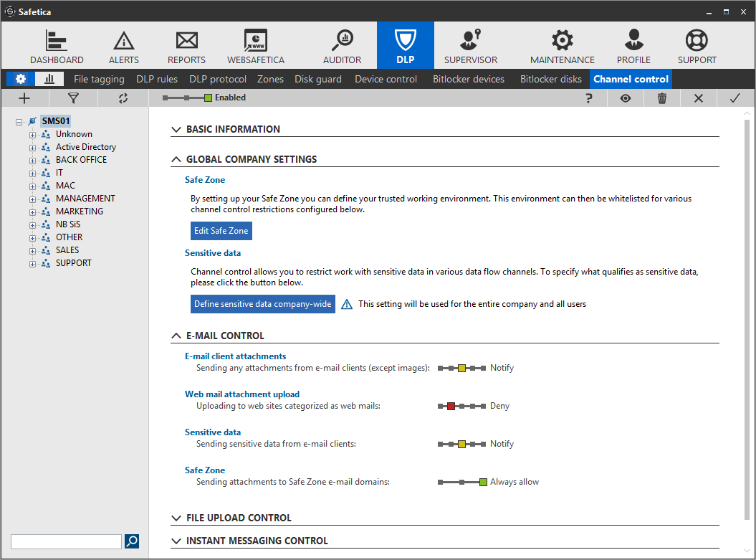This screenshot has width=756, height=560.
Task: Open the Alerts module
Action: point(124,47)
